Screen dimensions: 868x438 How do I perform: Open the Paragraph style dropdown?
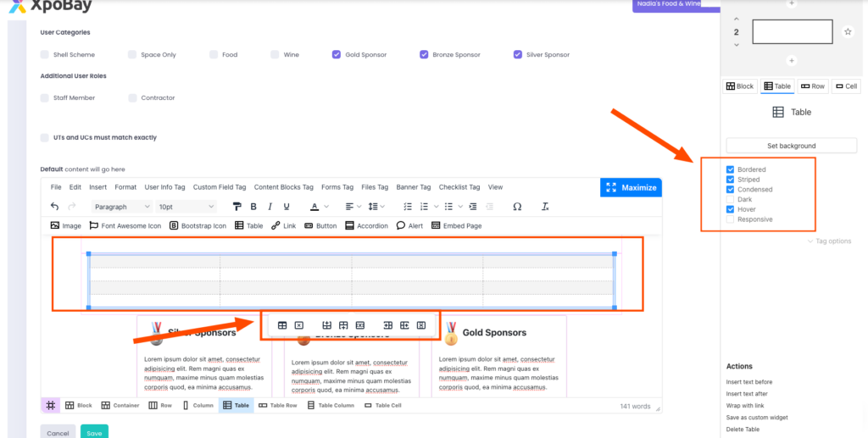click(x=121, y=207)
